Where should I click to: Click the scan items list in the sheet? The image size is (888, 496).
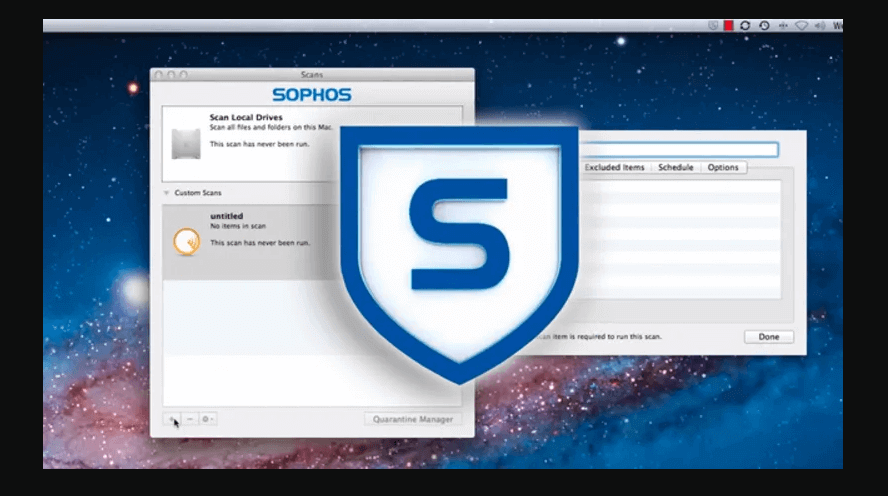[x=680, y=240]
